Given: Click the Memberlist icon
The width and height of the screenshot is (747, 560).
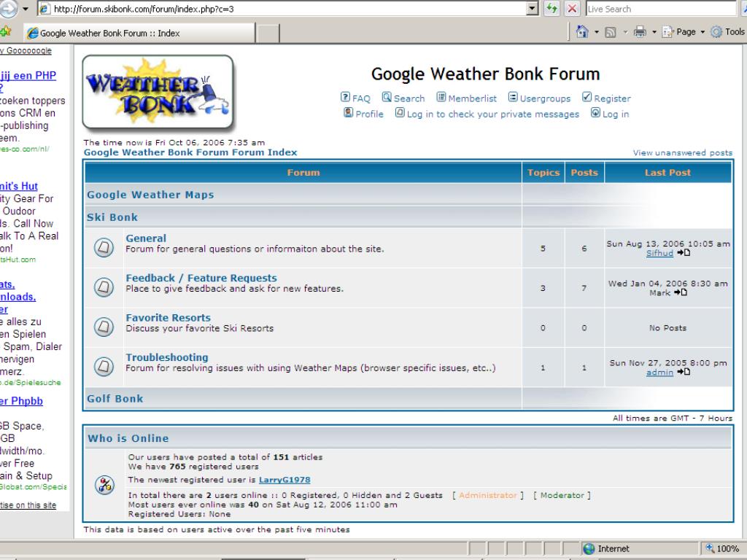Looking at the screenshot, I should point(441,97).
